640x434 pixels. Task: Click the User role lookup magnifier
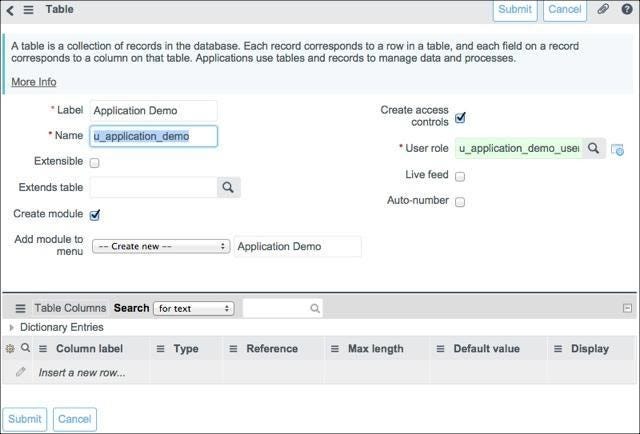click(593, 148)
